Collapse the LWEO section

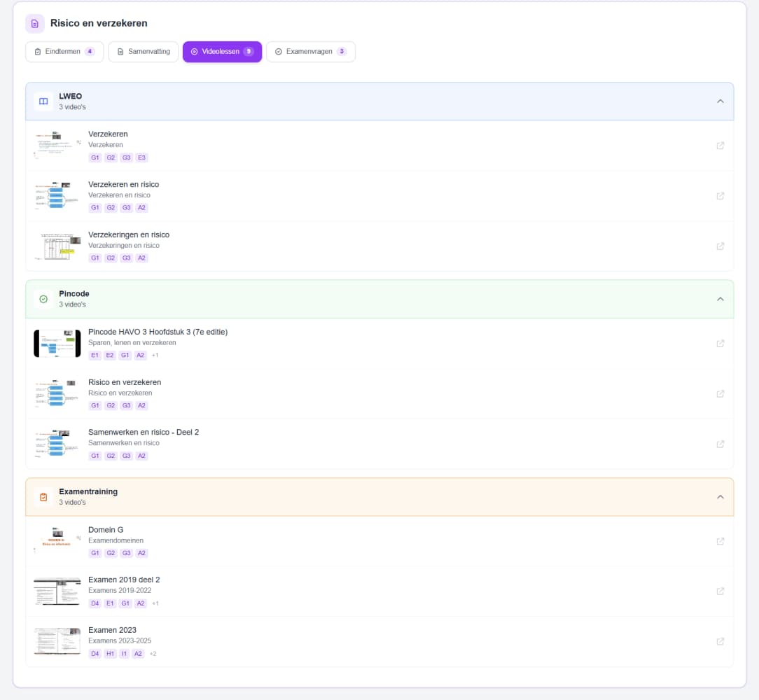(720, 101)
